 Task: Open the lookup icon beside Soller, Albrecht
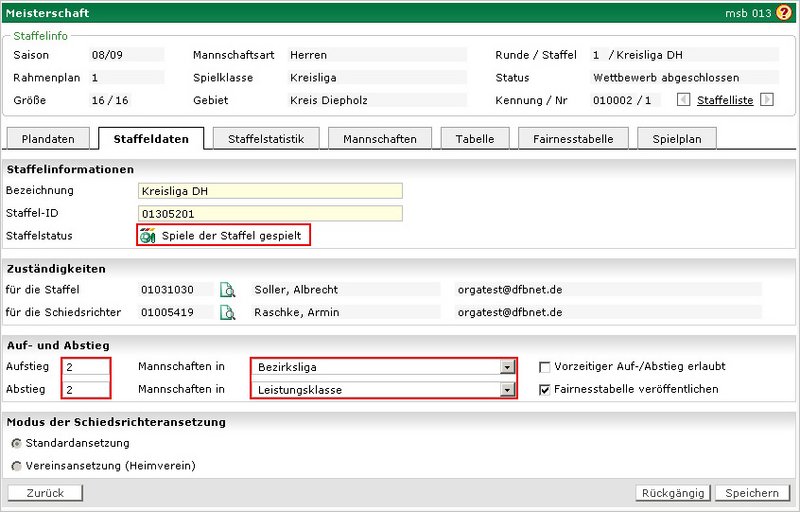tap(228, 290)
